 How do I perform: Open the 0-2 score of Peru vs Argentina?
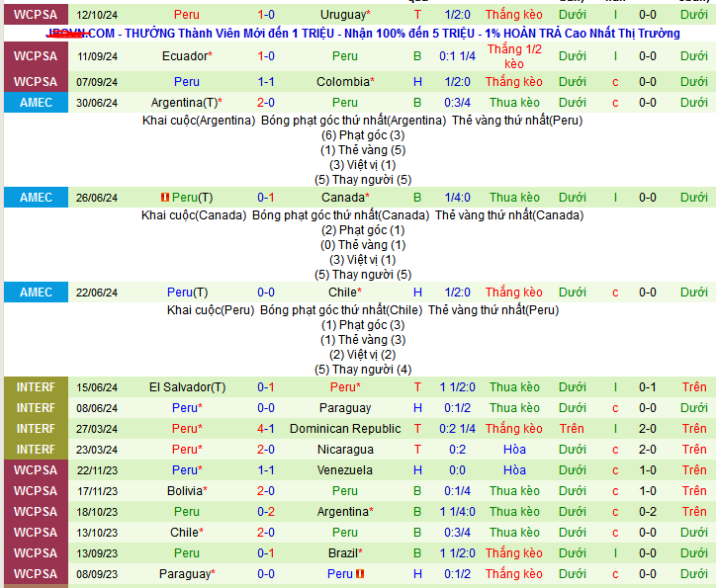(x=266, y=512)
